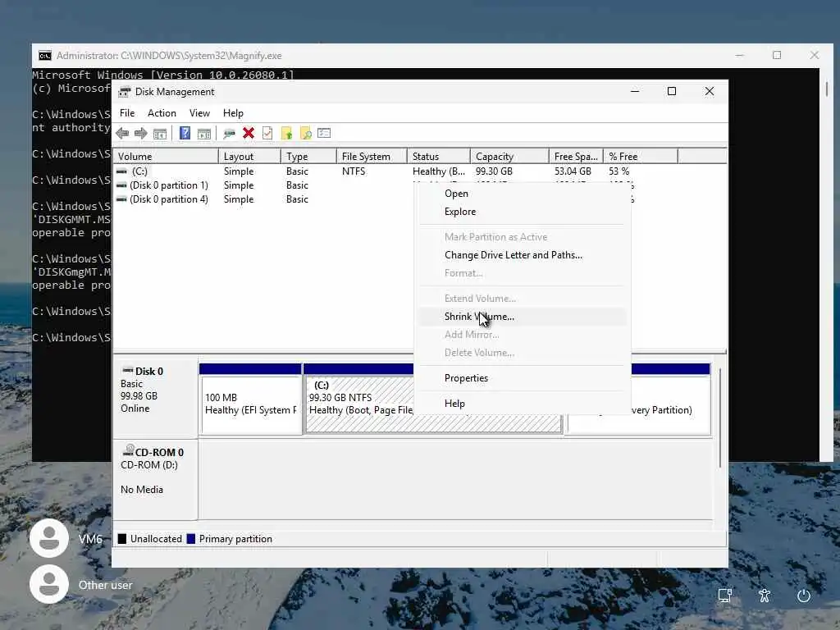Screen dimensions: 840x630
Task: Click the drive icon beside Disk 0 partition 4
Action: pyautogui.click(x=122, y=199)
